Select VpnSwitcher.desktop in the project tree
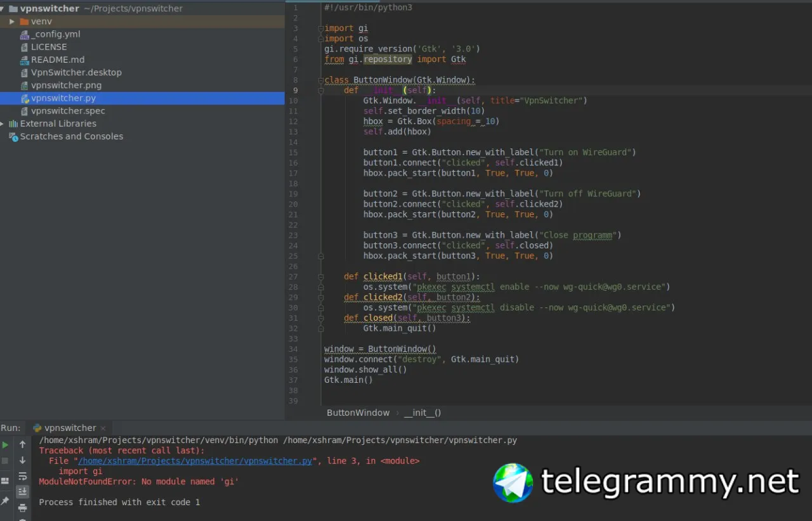The height and width of the screenshot is (521, 812). click(x=76, y=72)
